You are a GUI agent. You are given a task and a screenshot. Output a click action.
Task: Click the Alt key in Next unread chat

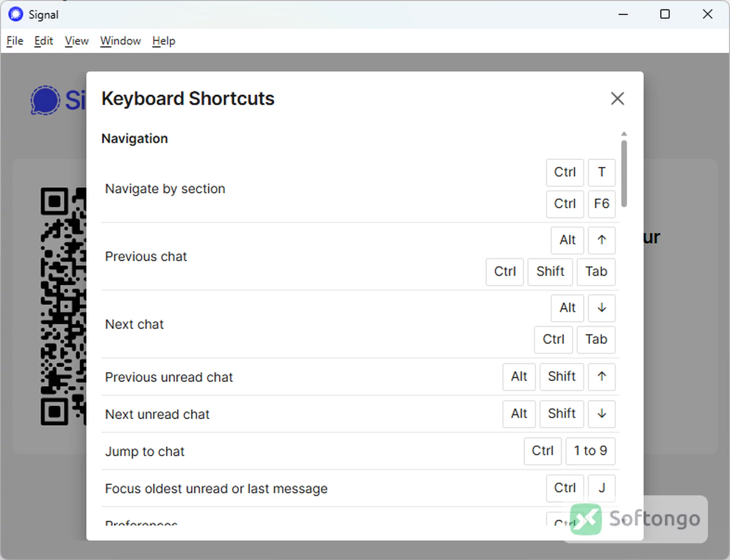coord(519,414)
